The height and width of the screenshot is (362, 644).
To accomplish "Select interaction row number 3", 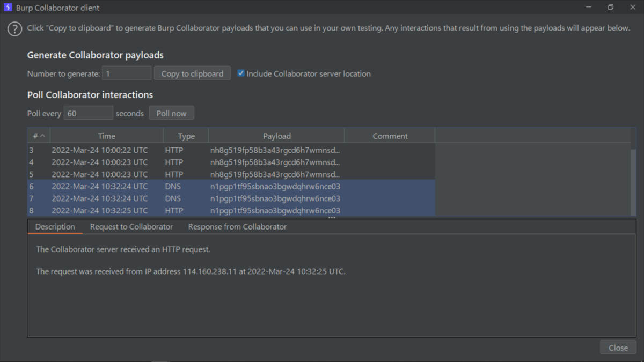I will 231,150.
